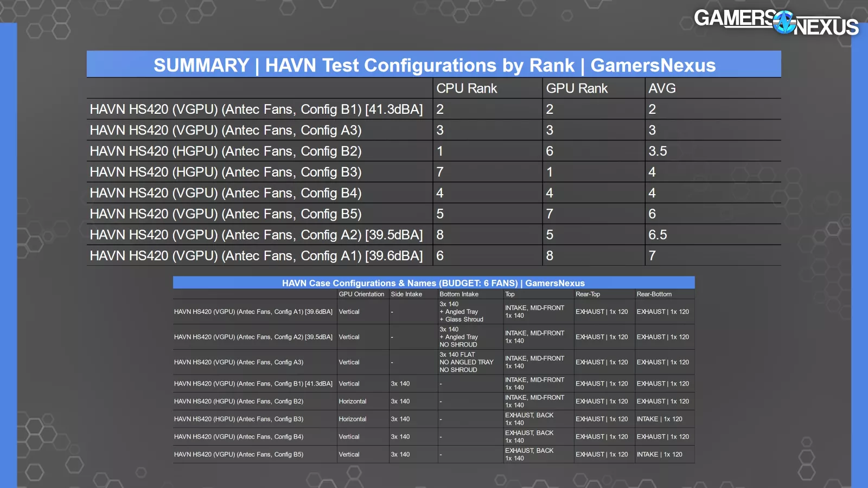The height and width of the screenshot is (488, 868).
Task: Click AVG value 6.5 for Config A2
Action: [x=658, y=235]
